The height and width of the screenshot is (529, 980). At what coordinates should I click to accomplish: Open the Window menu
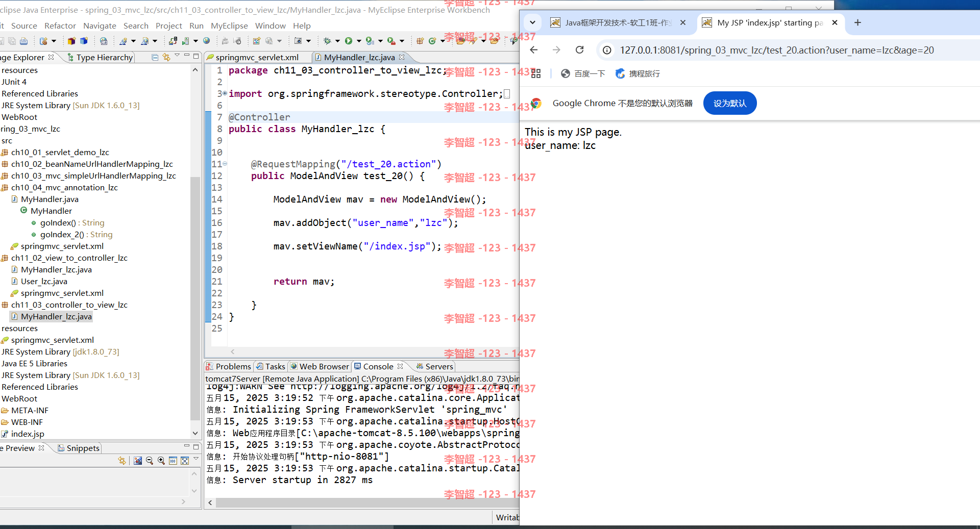point(270,26)
